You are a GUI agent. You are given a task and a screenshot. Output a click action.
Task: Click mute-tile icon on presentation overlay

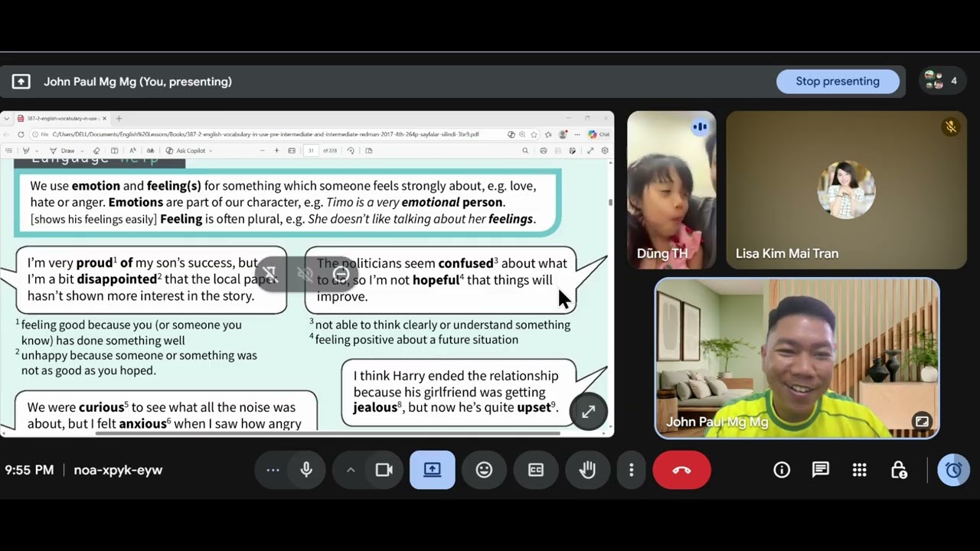coord(305,273)
